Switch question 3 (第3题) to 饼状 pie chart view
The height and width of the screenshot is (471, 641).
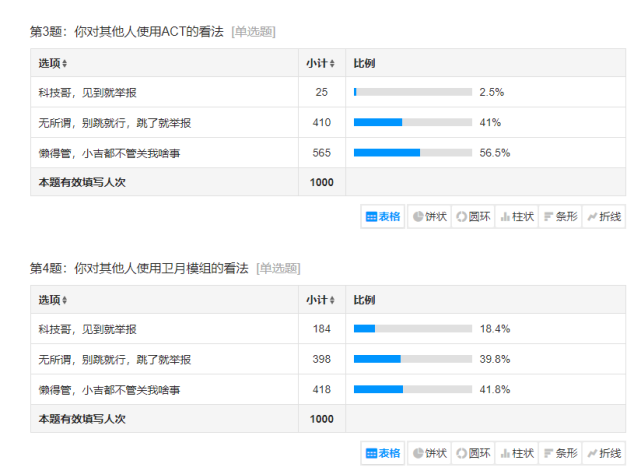(429, 217)
